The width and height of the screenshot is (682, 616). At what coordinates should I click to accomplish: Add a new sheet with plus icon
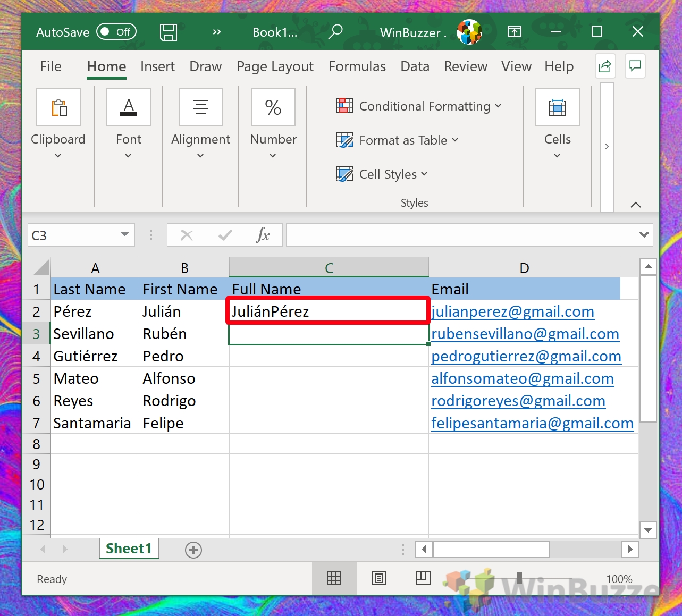193,550
